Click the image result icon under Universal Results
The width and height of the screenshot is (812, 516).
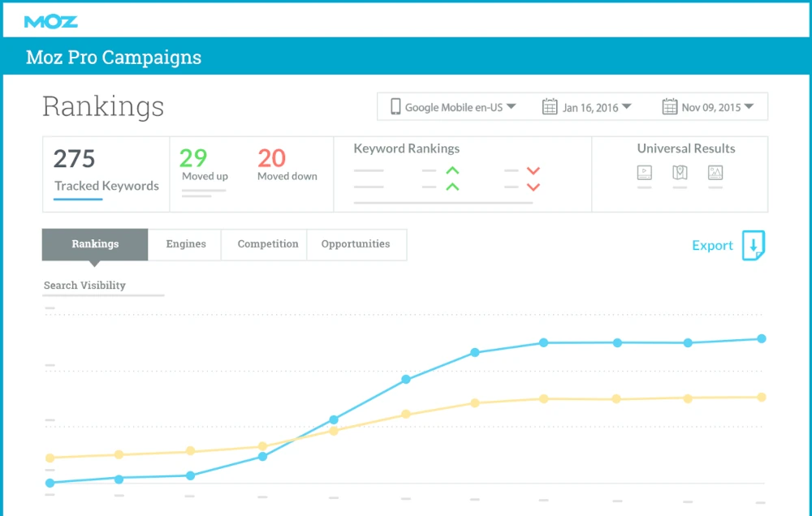coord(715,172)
